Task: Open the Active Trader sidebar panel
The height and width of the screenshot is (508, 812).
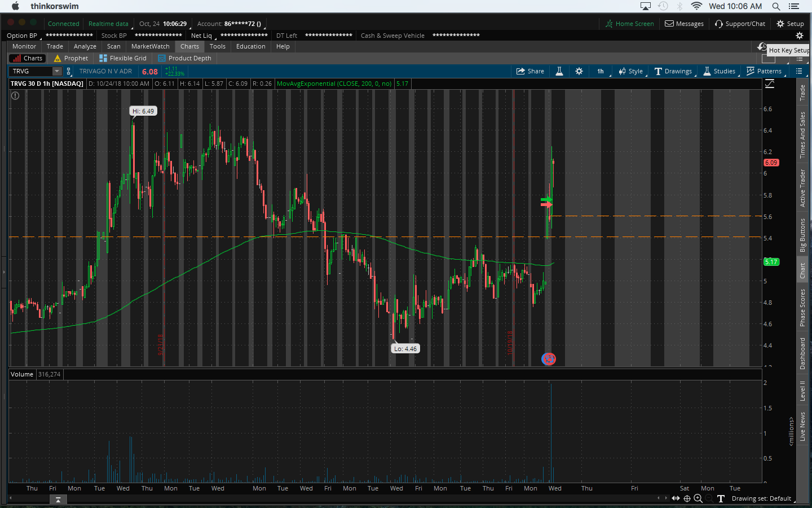Action: 802,188
